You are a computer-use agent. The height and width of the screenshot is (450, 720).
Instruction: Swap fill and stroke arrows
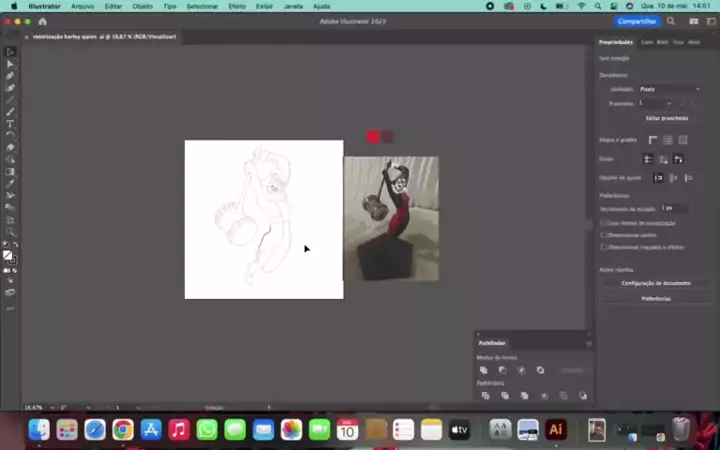pyautogui.click(x=15, y=245)
